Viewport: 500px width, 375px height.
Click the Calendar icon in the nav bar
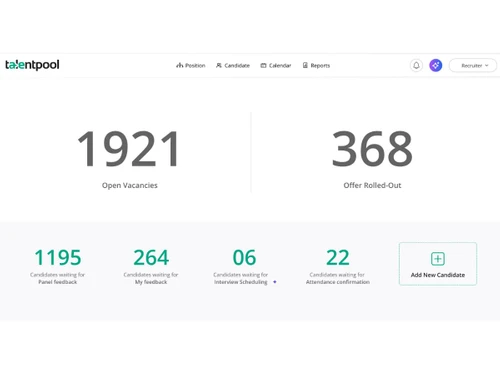[263, 65]
